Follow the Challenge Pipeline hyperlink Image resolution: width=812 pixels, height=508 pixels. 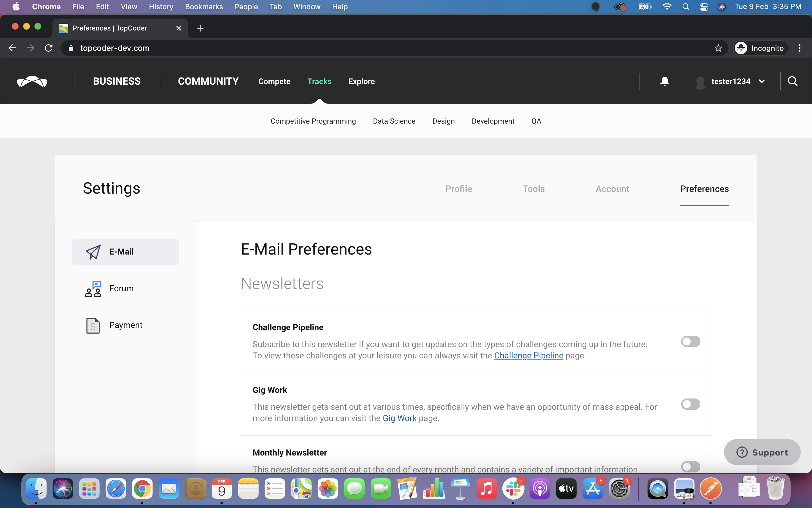[528, 356]
